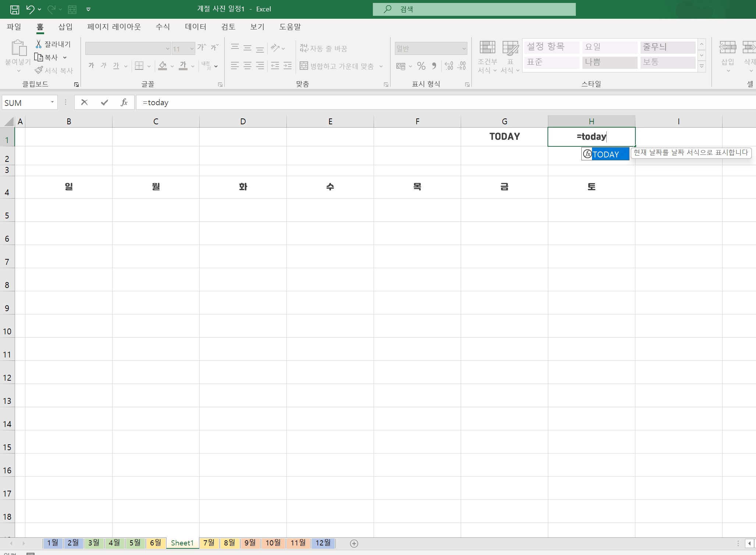The width and height of the screenshot is (756, 555).
Task: Select TODAY function from autocomplete list
Action: pos(605,154)
